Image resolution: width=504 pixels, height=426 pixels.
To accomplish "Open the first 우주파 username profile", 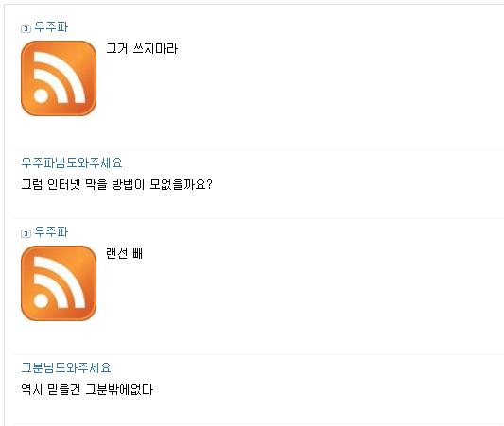I will tap(51, 27).
